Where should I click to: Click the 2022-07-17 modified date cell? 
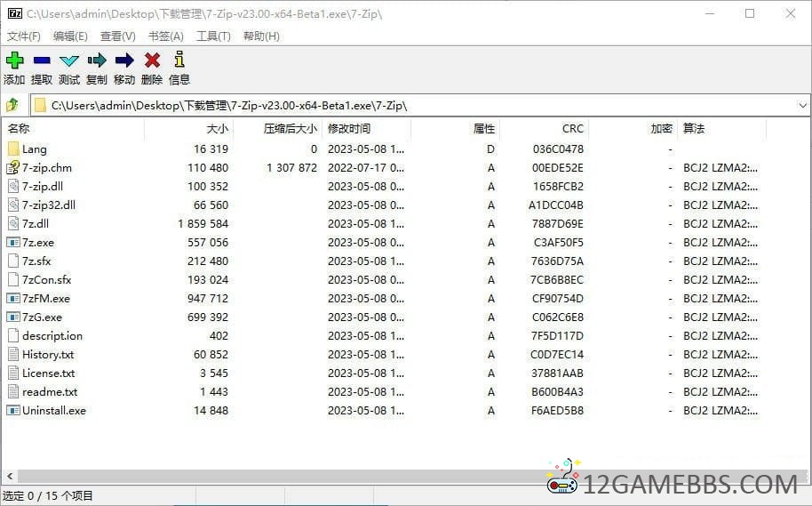click(366, 167)
